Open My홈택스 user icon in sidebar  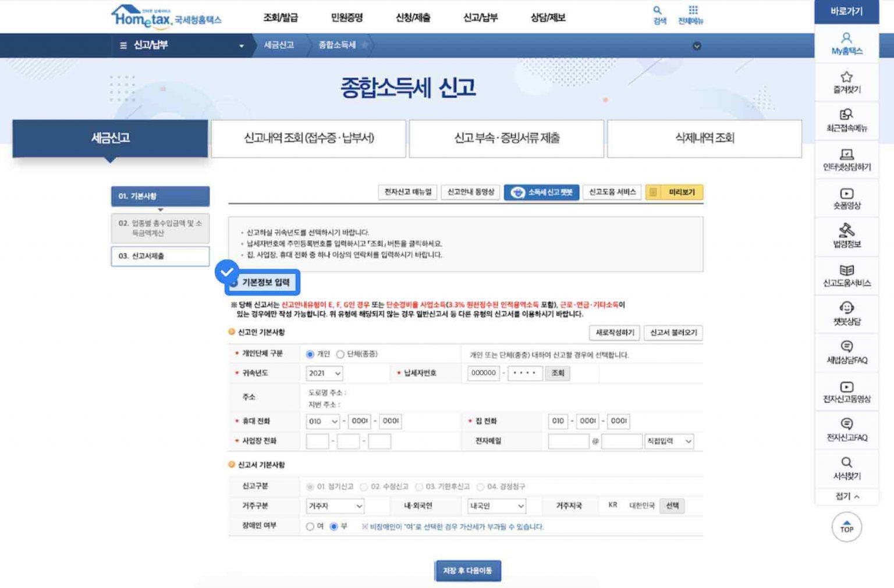point(846,38)
